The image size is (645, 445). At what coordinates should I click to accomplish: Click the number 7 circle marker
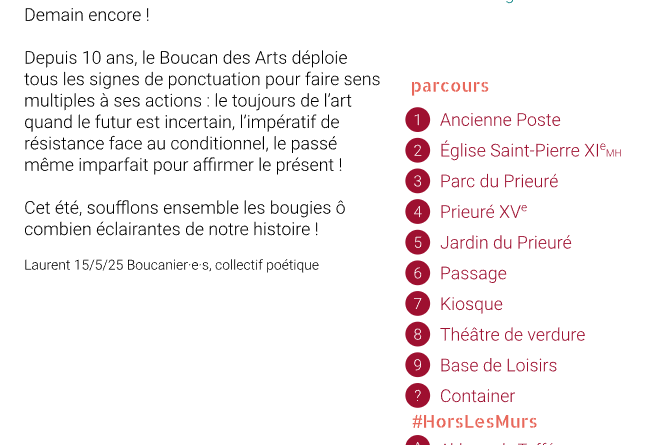[x=417, y=304]
